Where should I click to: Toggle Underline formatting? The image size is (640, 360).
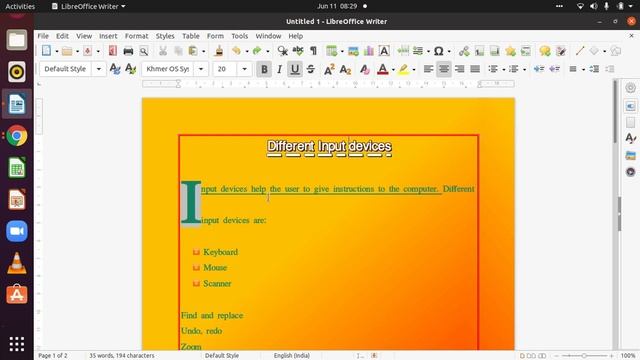pos(295,69)
